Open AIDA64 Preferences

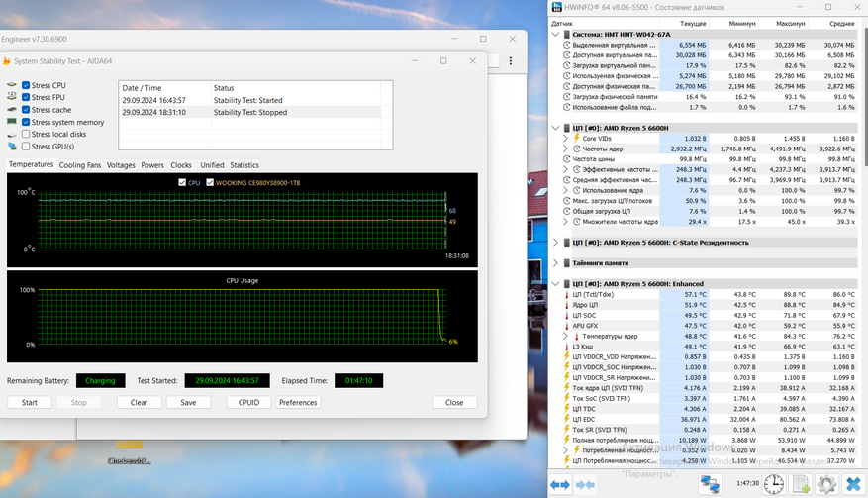pos(298,403)
